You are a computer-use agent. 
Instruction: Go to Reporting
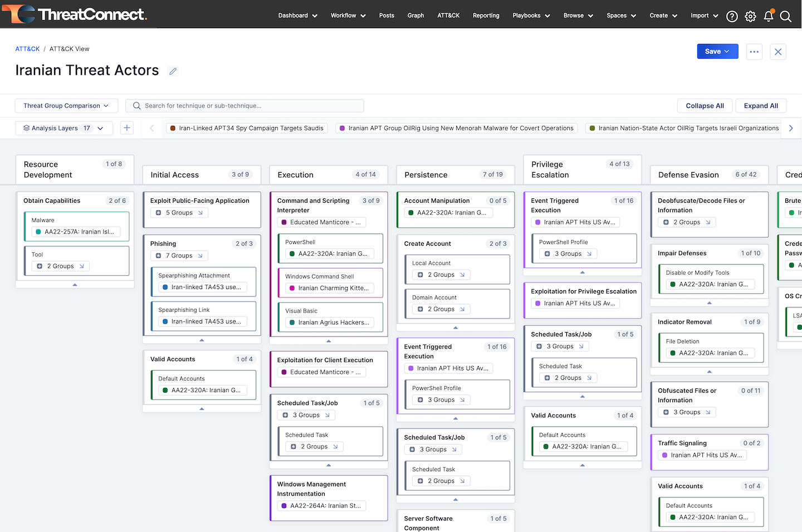click(x=486, y=16)
